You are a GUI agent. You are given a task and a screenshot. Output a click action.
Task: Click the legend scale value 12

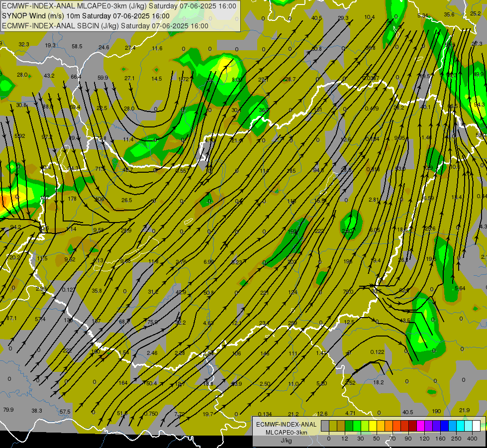345,439
